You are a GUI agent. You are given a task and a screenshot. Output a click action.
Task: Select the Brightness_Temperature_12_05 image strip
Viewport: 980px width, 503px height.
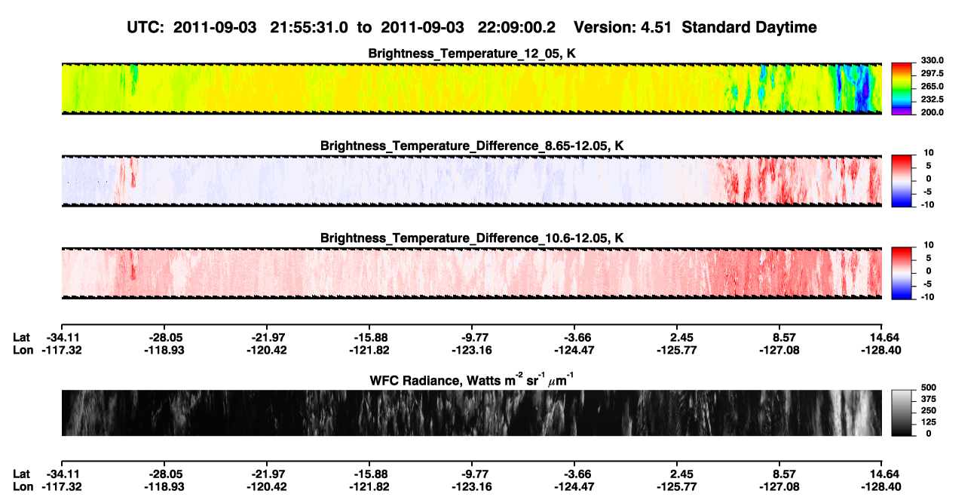[471, 88]
